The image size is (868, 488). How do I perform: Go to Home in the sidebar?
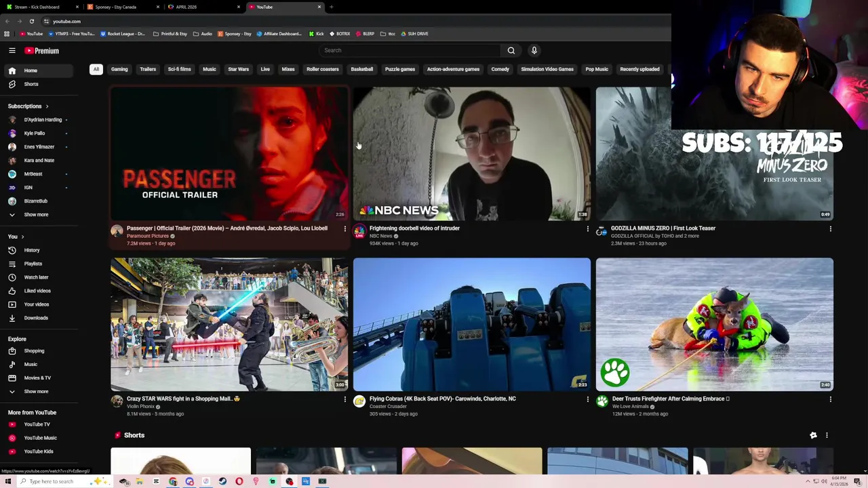(x=39, y=70)
